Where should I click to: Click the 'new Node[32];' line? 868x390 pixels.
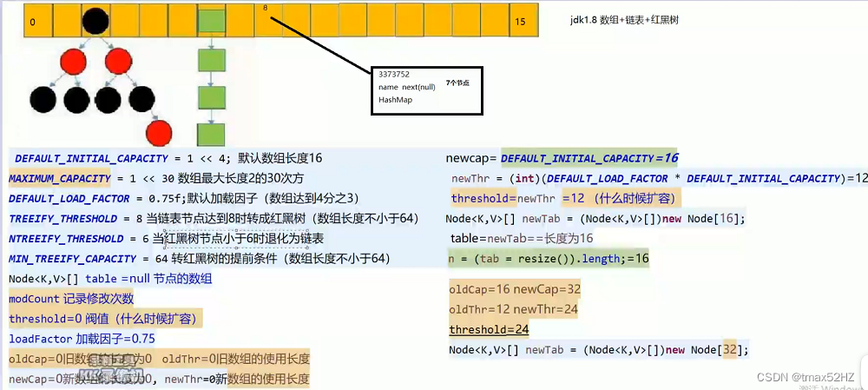[x=598, y=349]
